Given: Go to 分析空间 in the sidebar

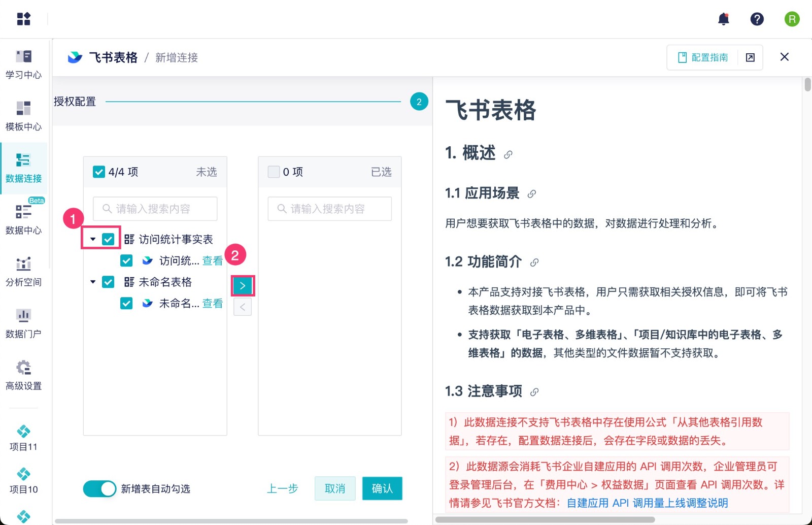Looking at the screenshot, I should point(23,271).
